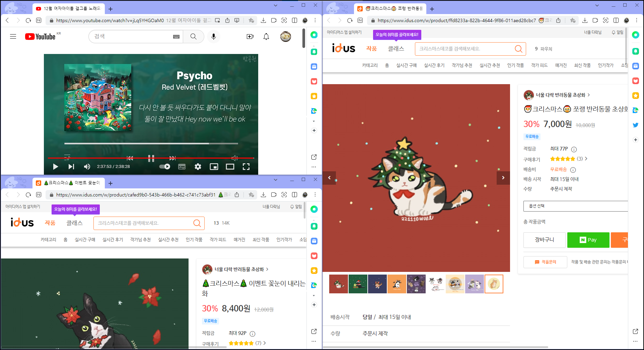Viewport: 644px width, 350px height.
Task: Add item with 장바구니 button
Action: 545,240
